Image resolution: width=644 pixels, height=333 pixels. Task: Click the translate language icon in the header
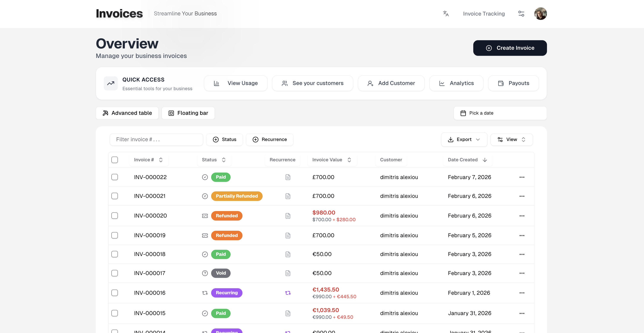[446, 13]
